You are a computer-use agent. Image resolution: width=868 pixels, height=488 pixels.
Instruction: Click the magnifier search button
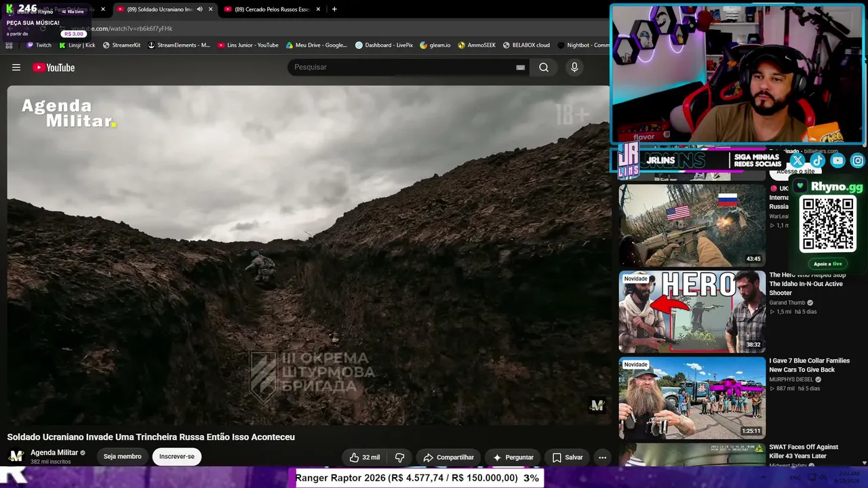(544, 67)
